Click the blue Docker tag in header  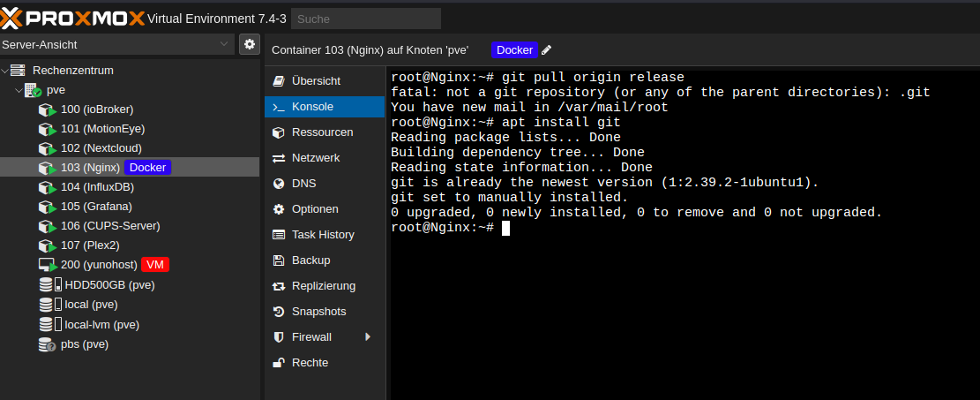(x=514, y=50)
